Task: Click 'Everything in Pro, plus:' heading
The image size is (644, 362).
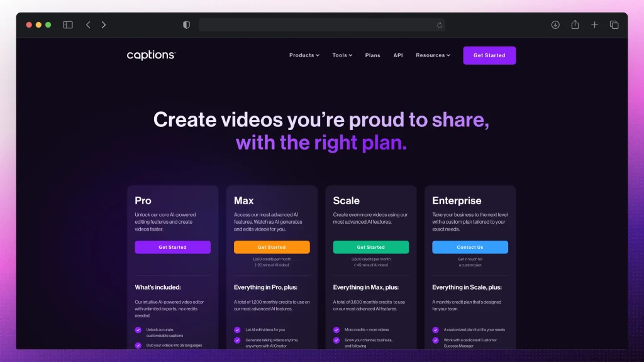Action: tap(265, 287)
